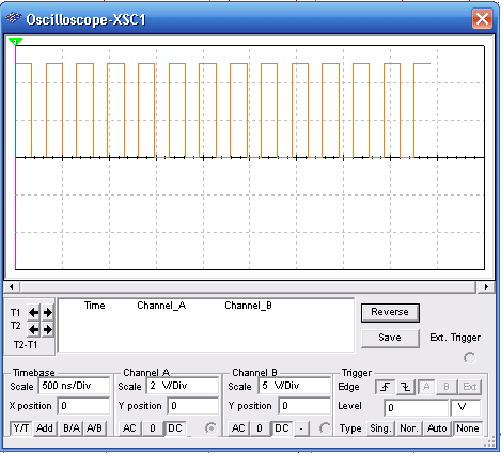This screenshot has width=504, height=456.
Task: Click the green trigger marker triangle
Action: click(15, 42)
